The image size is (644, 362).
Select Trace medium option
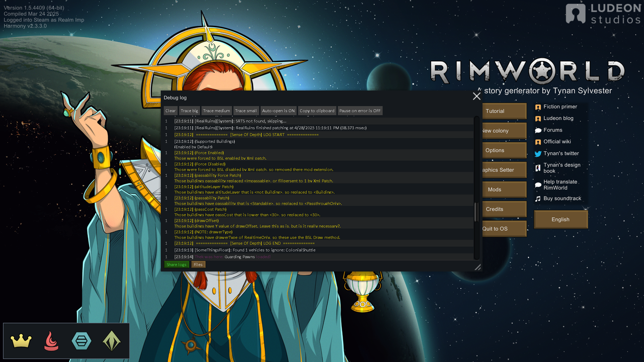click(216, 111)
